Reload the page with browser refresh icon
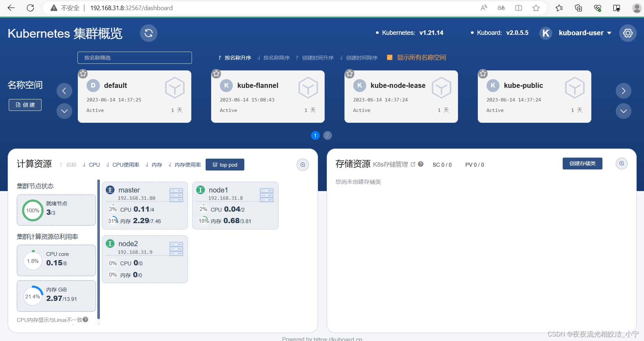This screenshot has height=341, width=644. [30, 8]
